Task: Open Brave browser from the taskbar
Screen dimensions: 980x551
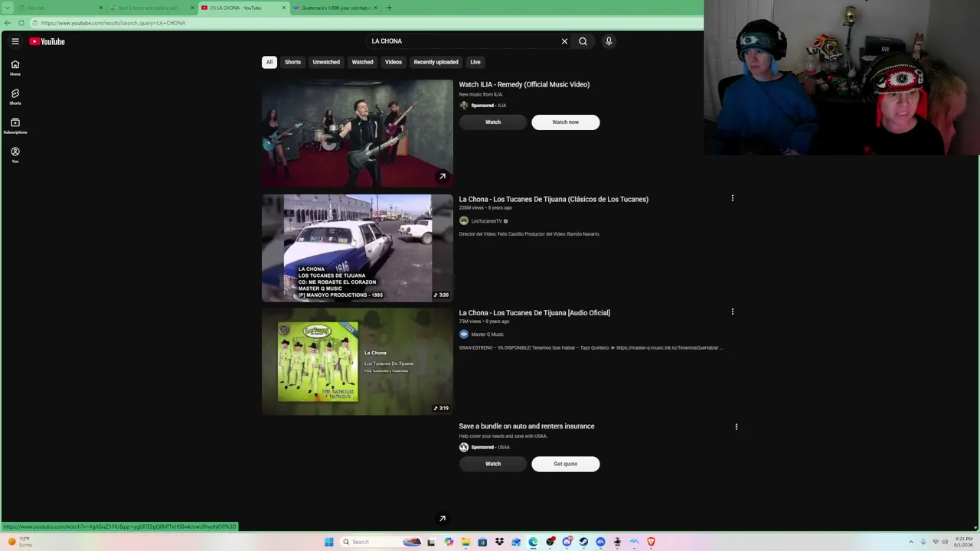Action: 651,542
